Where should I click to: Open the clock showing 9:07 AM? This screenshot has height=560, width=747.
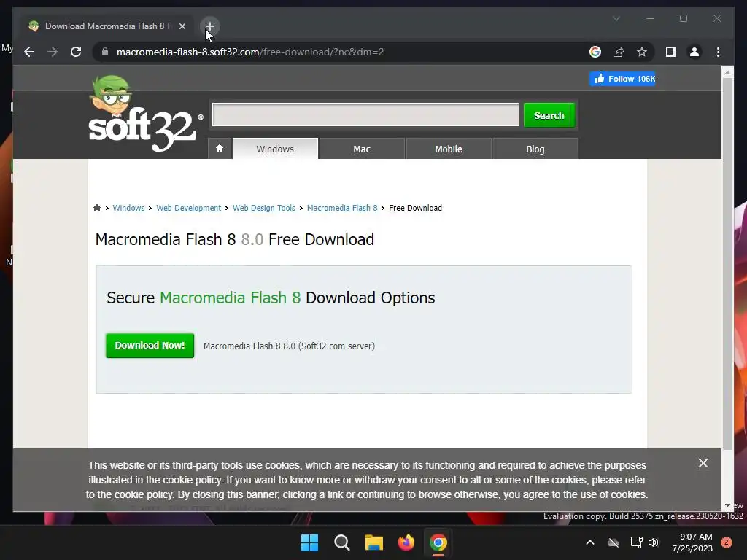[692, 542]
